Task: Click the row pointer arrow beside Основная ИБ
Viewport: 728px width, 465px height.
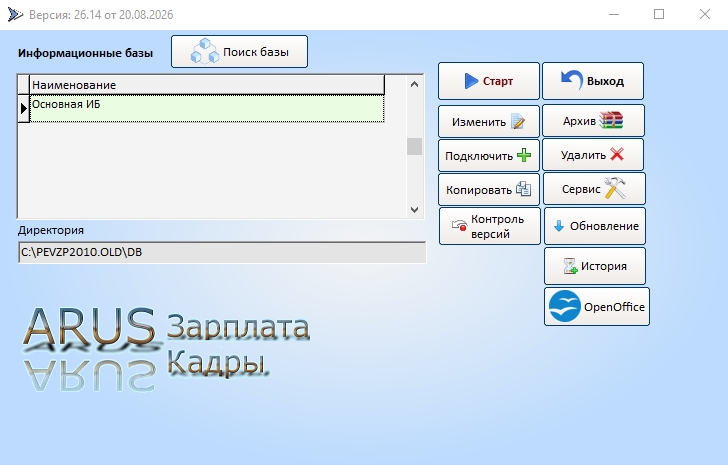Action: coord(24,109)
